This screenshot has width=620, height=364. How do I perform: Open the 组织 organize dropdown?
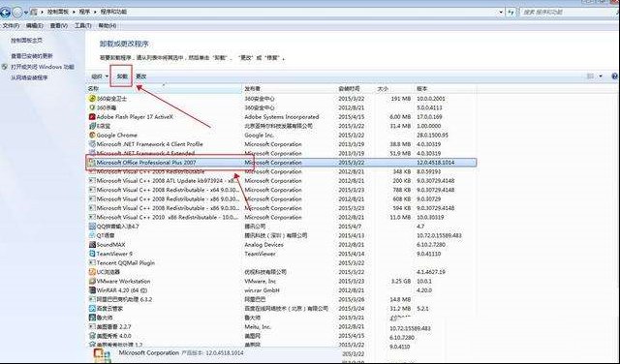click(x=100, y=76)
